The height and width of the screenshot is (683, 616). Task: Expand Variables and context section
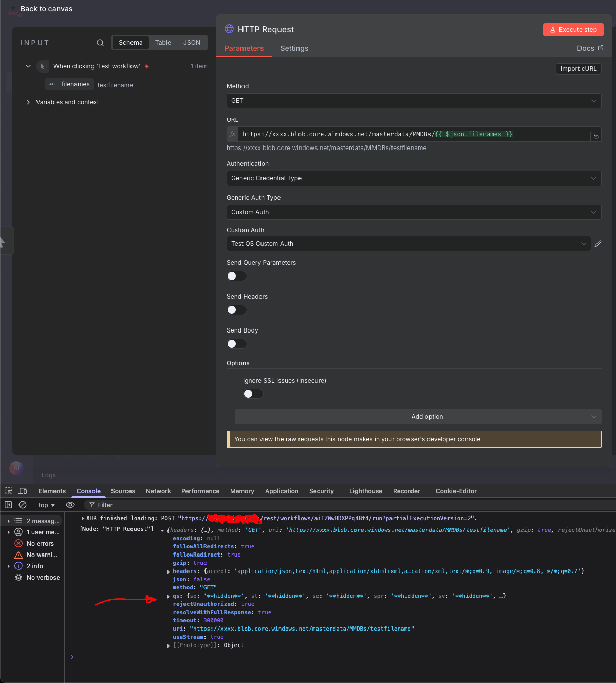[28, 102]
